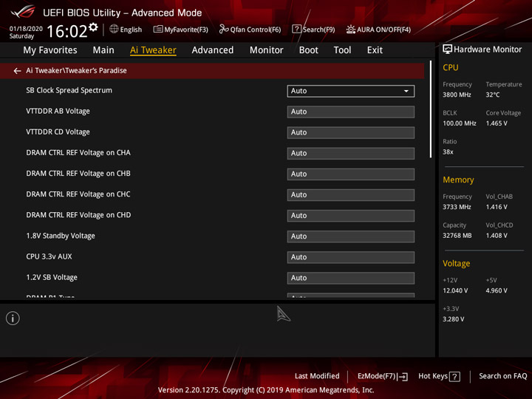This screenshot has height=399, width=532.
Task: Click the Last Modified button
Action: 317,376
